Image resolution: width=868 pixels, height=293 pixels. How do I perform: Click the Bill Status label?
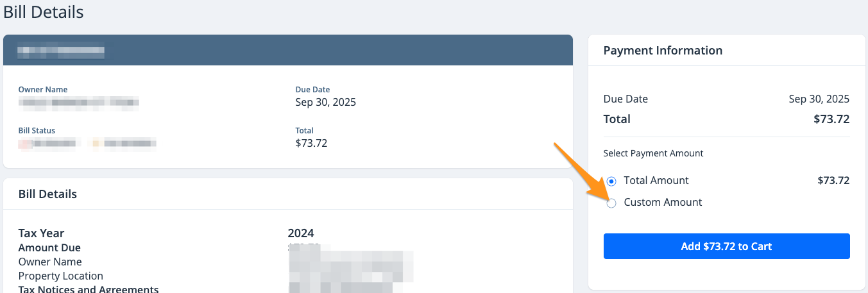pyautogui.click(x=37, y=131)
